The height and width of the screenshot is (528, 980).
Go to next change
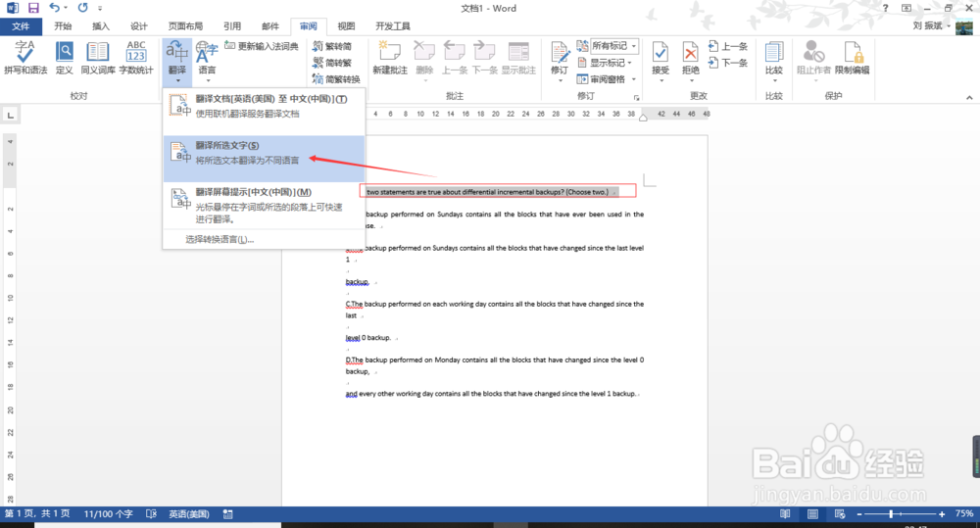coord(728,63)
